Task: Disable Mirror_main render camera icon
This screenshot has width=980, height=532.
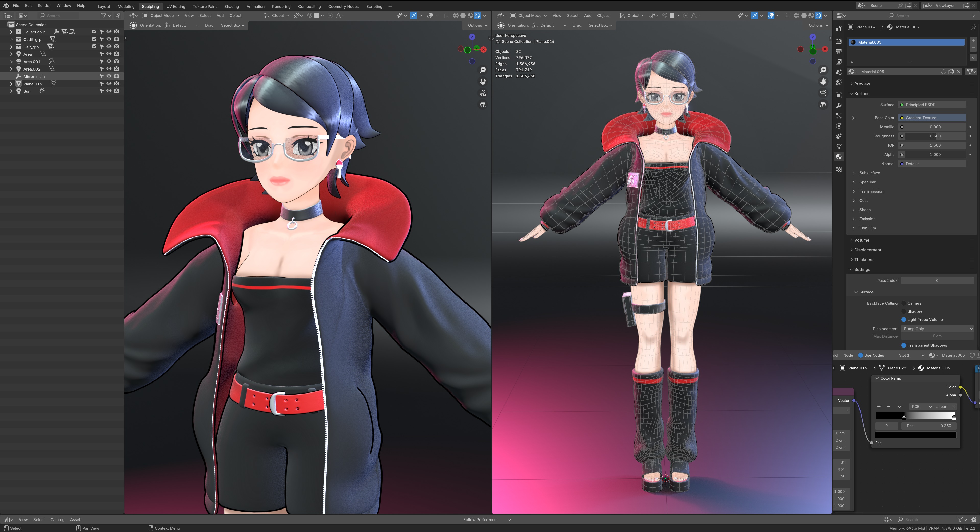Action: click(x=116, y=76)
